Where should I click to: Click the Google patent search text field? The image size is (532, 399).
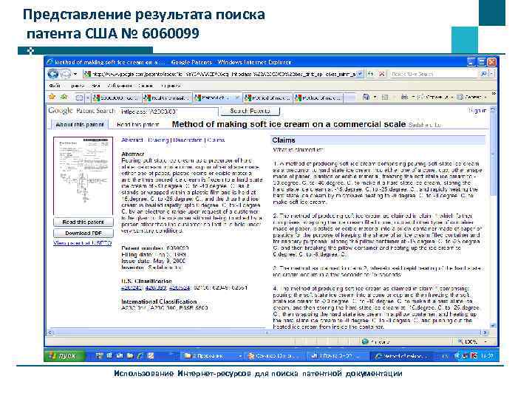coord(168,112)
